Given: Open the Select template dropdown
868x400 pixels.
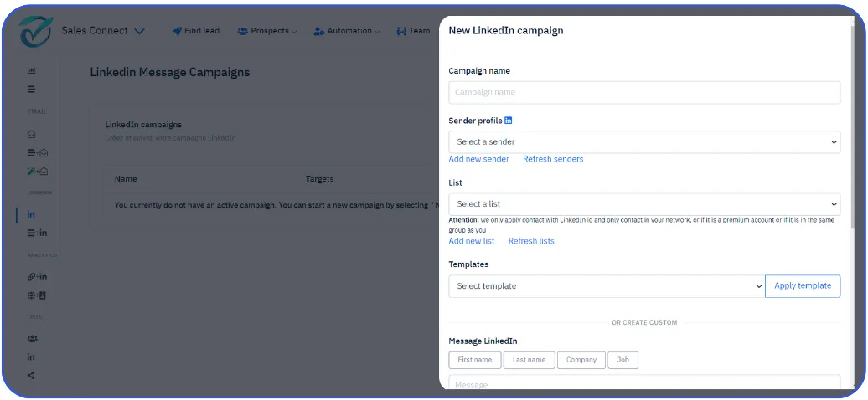Looking at the screenshot, I should [x=607, y=286].
